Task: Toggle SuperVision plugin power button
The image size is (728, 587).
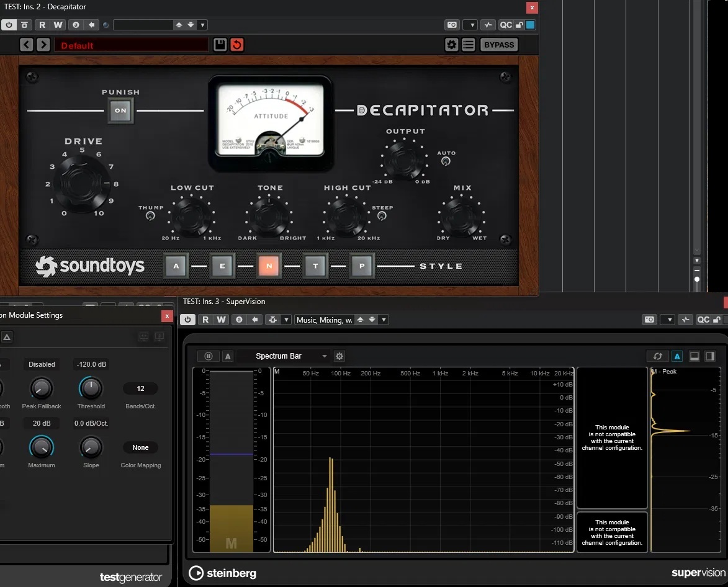Action: 187,320
